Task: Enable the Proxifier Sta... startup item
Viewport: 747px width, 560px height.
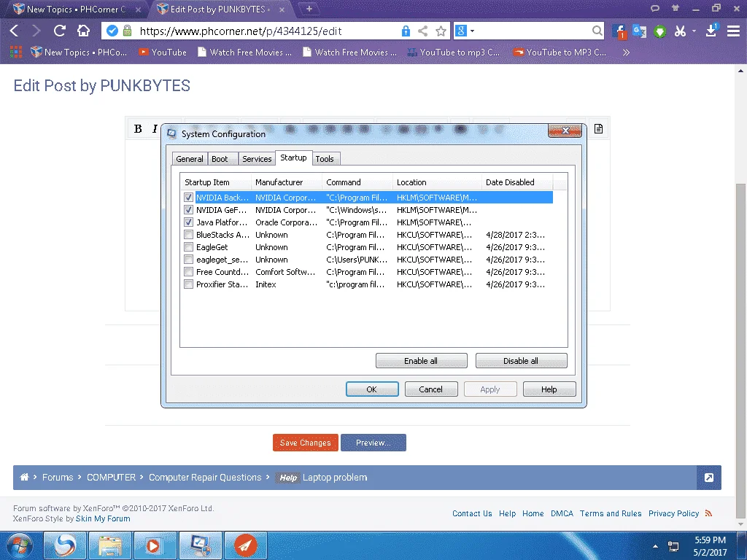Action: [x=189, y=284]
